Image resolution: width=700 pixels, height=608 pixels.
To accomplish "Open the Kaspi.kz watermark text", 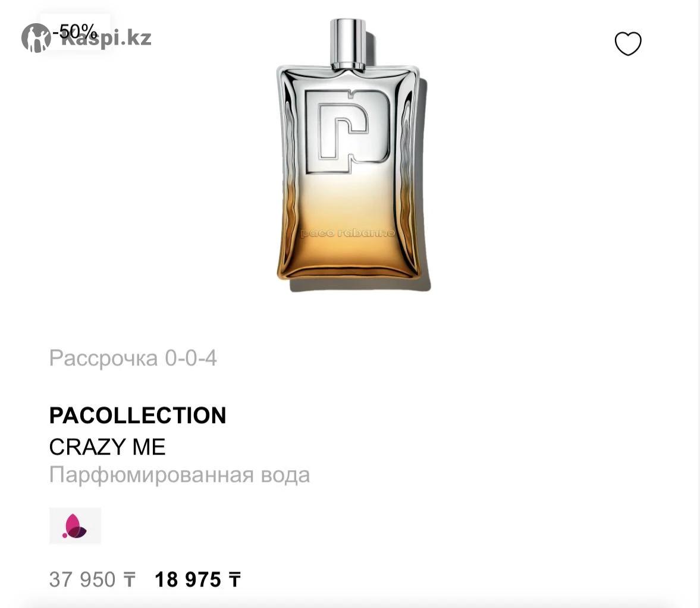I will (106, 39).
